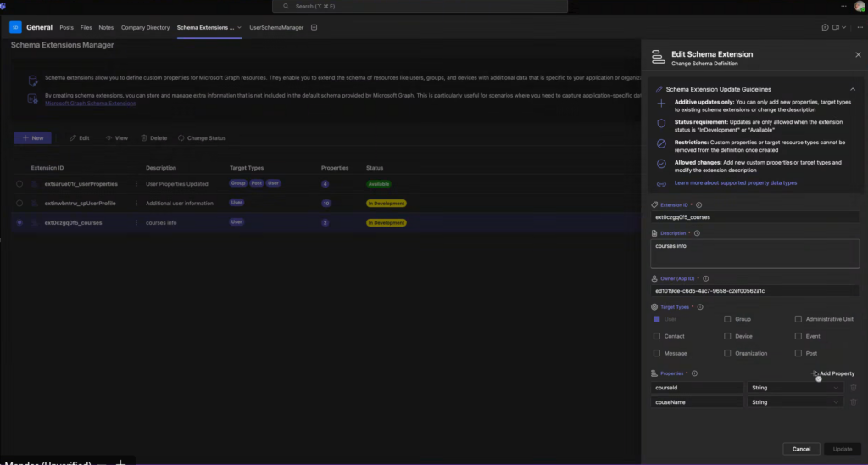Screen dimensions: 868x465
Task: Delete the courseId property row
Action: coord(854,388)
